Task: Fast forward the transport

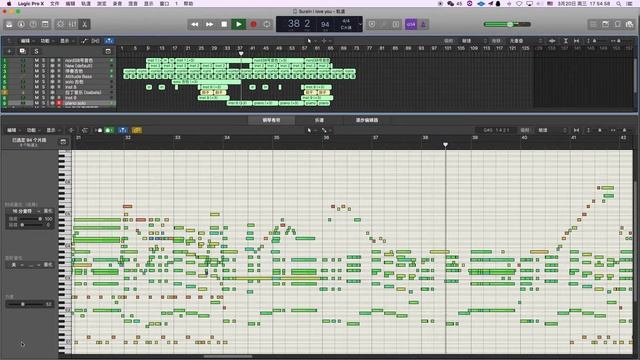Action: click(x=209, y=24)
